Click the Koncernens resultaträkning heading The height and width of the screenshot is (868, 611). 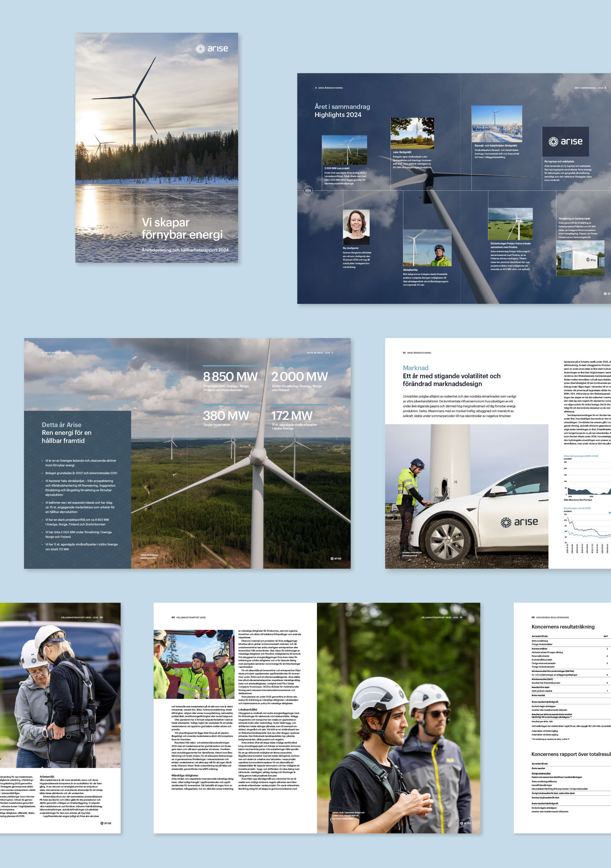click(563, 627)
